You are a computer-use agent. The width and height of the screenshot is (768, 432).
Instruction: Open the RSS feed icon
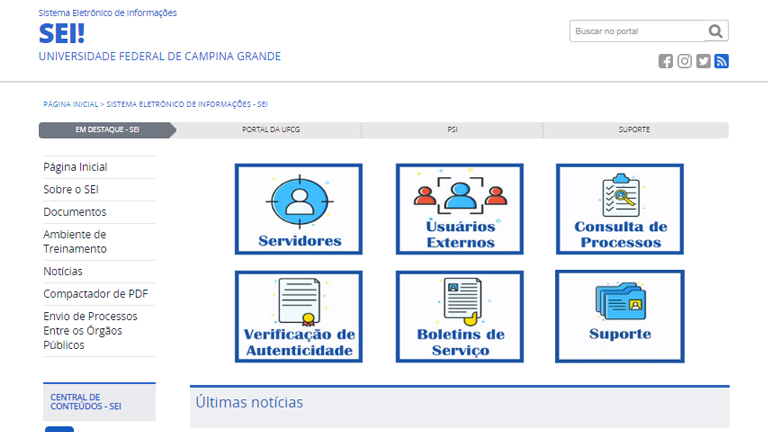point(721,61)
